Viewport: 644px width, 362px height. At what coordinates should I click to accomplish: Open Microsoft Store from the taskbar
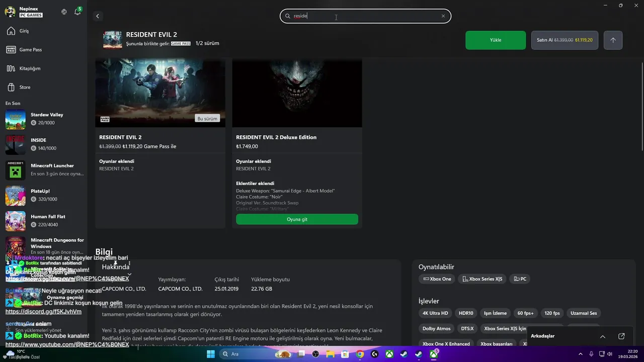point(345,354)
